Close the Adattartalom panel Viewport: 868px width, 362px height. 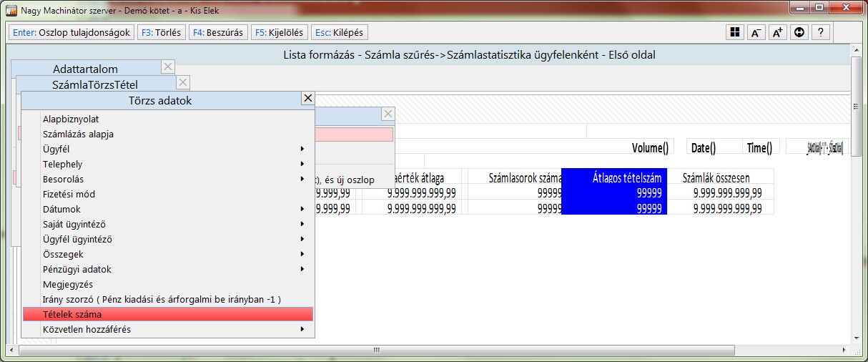[x=167, y=67]
